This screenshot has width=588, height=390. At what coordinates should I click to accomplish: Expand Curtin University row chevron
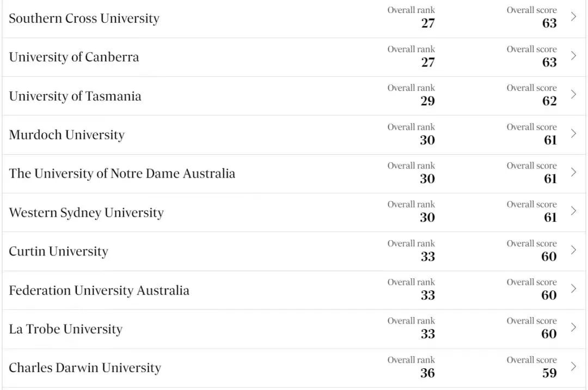573,250
